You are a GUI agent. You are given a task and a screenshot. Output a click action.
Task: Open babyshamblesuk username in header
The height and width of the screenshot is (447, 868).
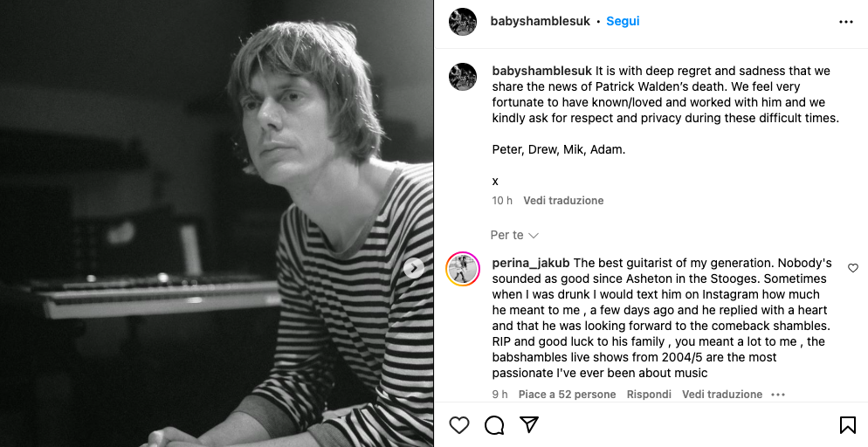[541, 21]
